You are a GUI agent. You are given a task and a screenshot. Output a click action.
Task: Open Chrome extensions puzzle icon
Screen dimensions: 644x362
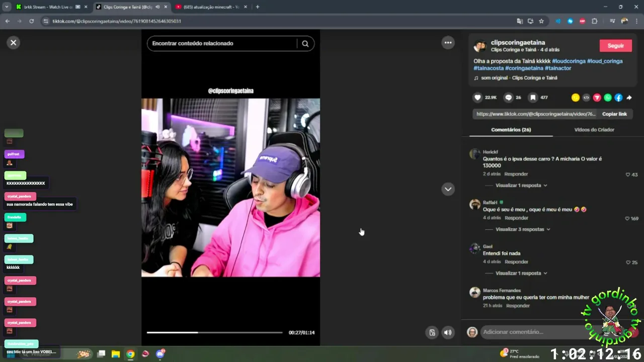click(595, 21)
